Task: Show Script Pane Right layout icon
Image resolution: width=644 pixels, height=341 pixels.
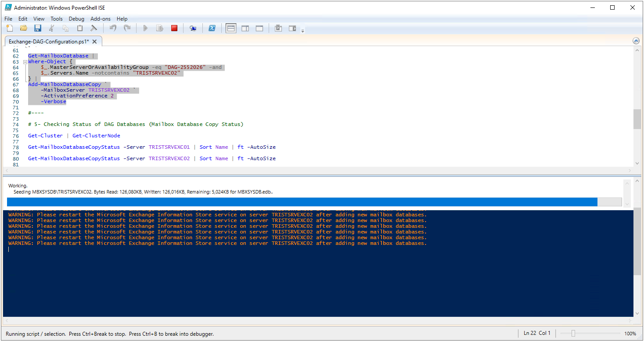Action: click(x=245, y=28)
